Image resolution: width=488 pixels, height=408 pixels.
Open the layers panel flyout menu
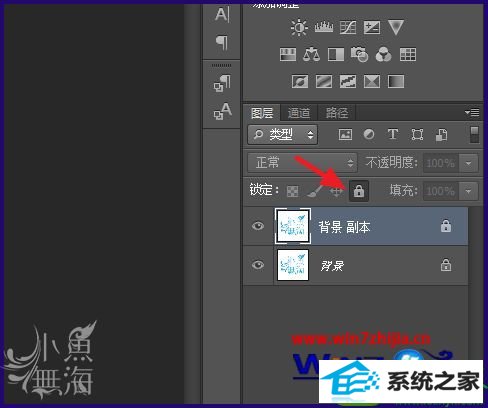coord(472,113)
